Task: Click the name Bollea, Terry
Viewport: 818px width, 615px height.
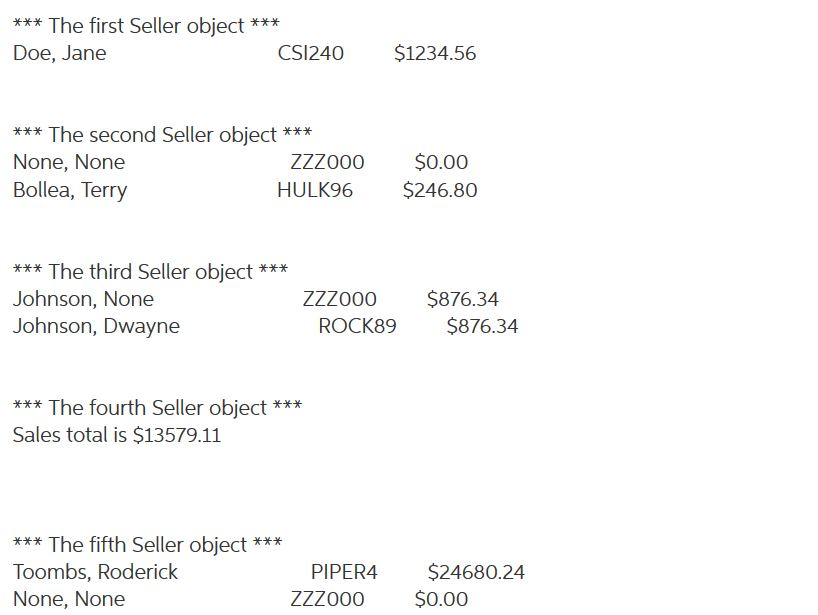Action: coord(70,190)
